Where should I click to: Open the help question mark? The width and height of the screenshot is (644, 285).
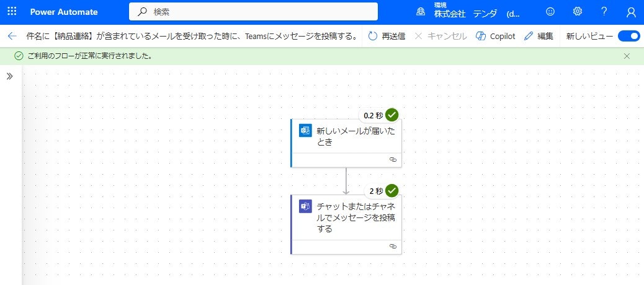point(604,12)
